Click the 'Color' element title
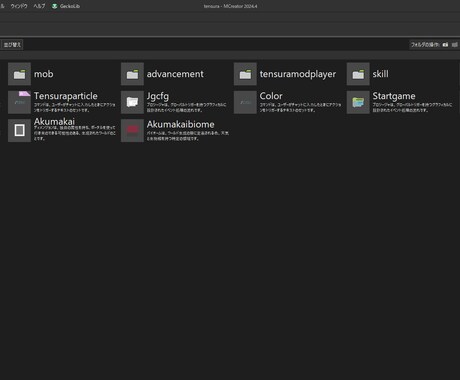 [x=271, y=96]
